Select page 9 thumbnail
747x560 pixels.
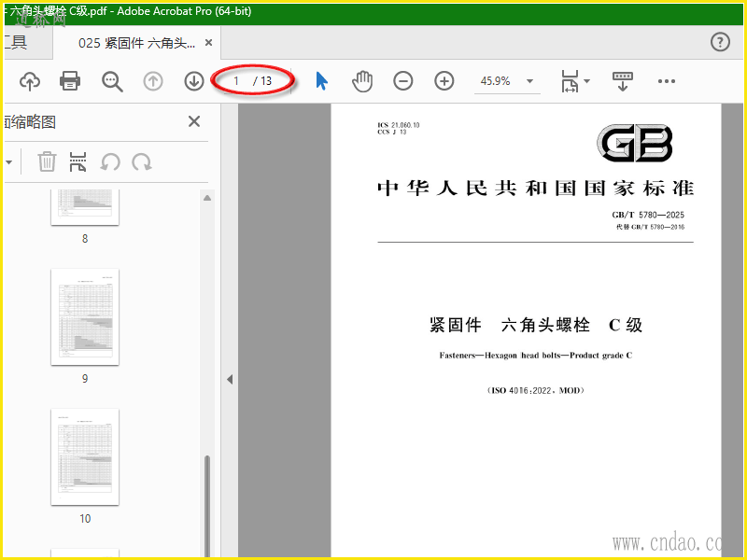[x=85, y=316]
